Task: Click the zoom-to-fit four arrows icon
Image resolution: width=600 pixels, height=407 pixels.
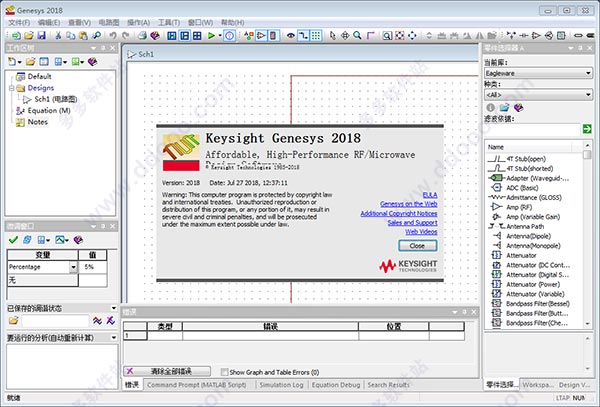Action: [x=412, y=36]
